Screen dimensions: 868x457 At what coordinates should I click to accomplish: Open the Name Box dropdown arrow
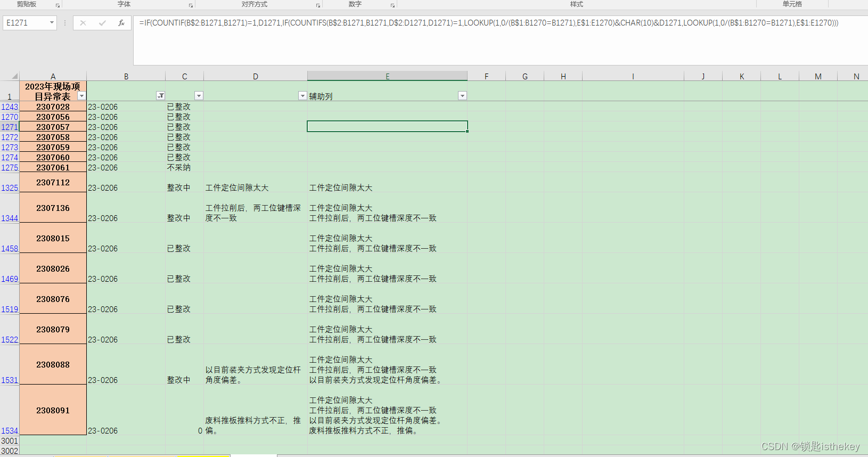(x=52, y=23)
